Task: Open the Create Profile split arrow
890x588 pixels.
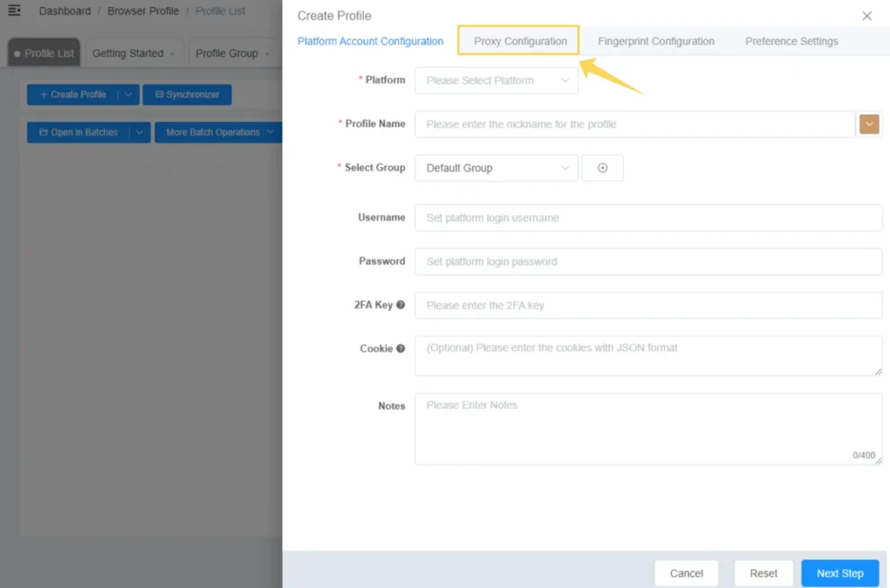Action: [x=129, y=95]
